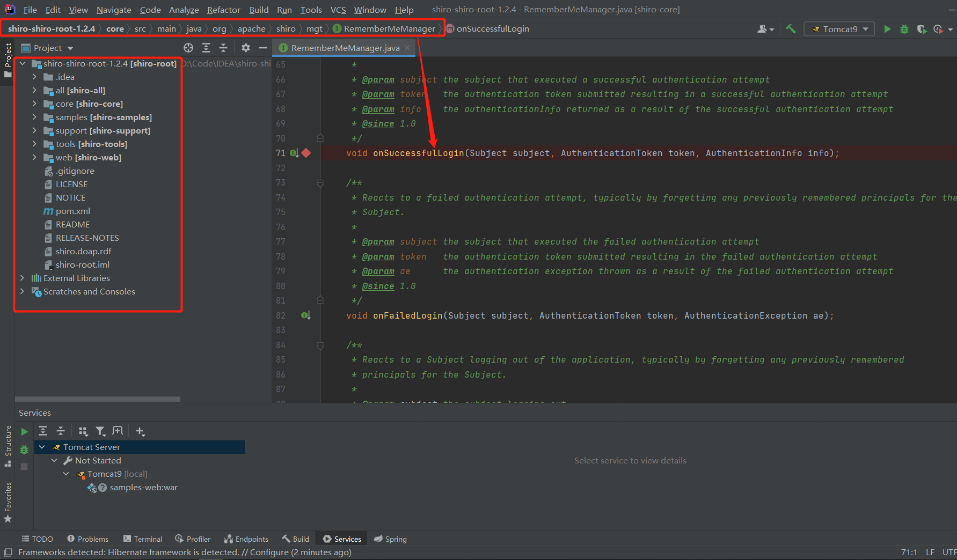Click the LF line separator in status bar

tap(930, 552)
